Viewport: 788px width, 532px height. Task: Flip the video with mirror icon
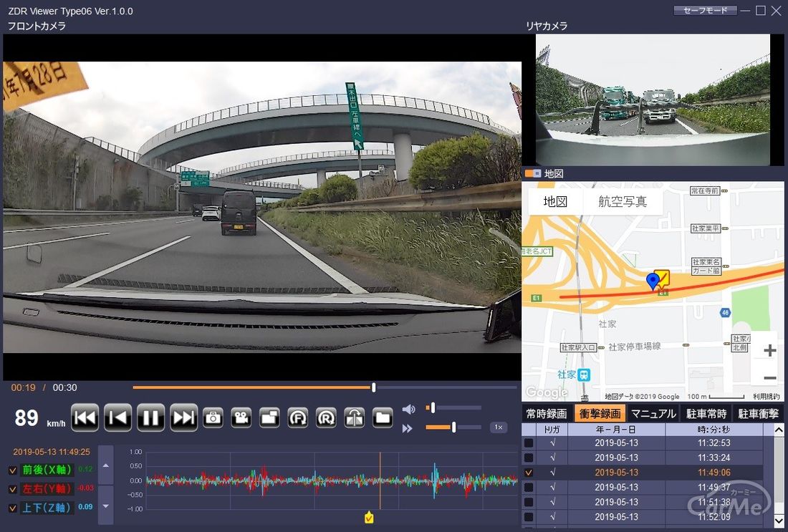coord(355,417)
